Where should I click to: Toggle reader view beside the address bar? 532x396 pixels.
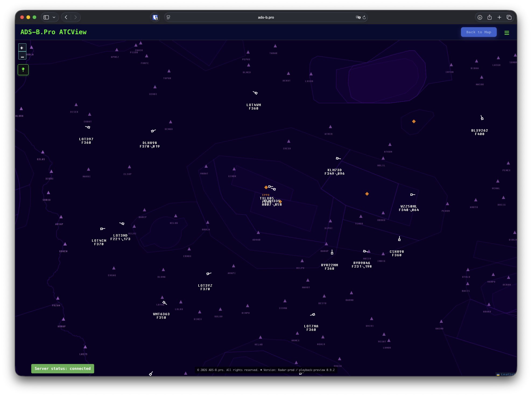click(x=168, y=17)
